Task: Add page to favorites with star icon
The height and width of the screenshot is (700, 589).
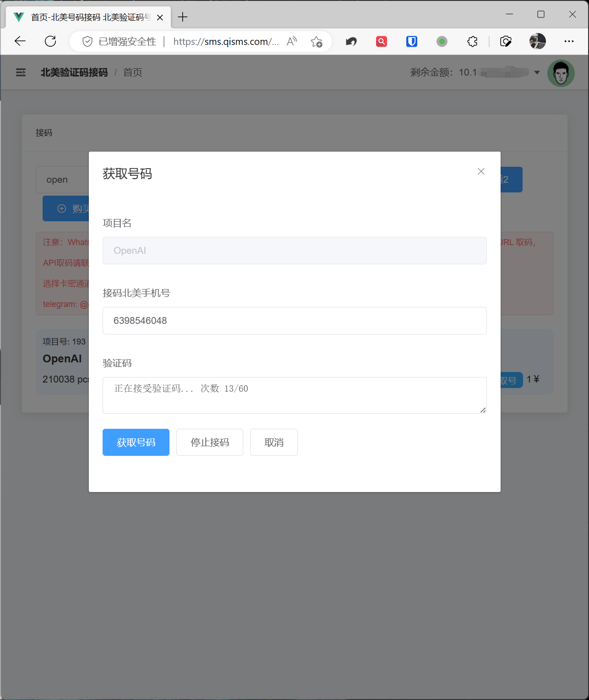Action: 316,42
